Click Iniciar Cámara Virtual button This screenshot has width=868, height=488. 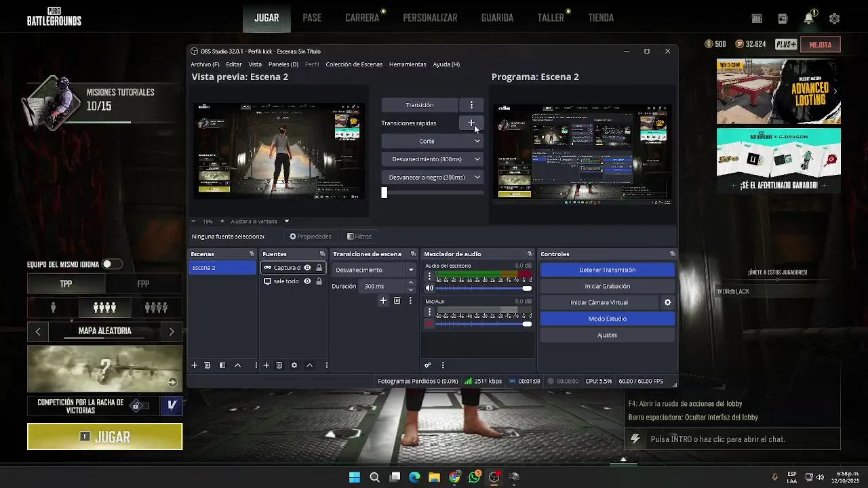tap(599, 302)
